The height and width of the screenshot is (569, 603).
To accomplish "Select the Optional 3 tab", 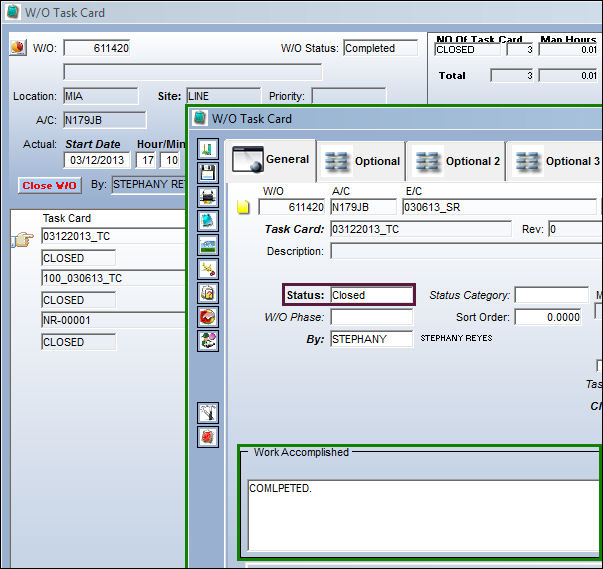I will click(555, 161).
